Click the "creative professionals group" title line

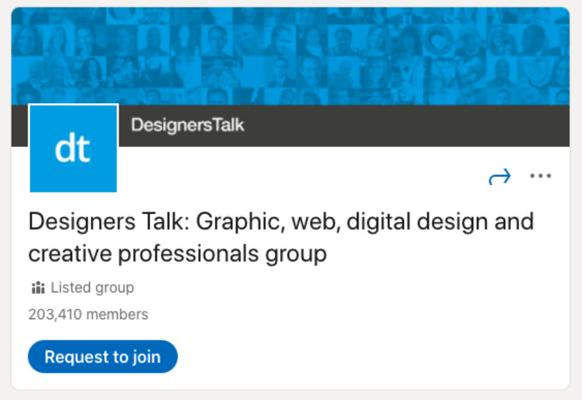tap(177, 254)
